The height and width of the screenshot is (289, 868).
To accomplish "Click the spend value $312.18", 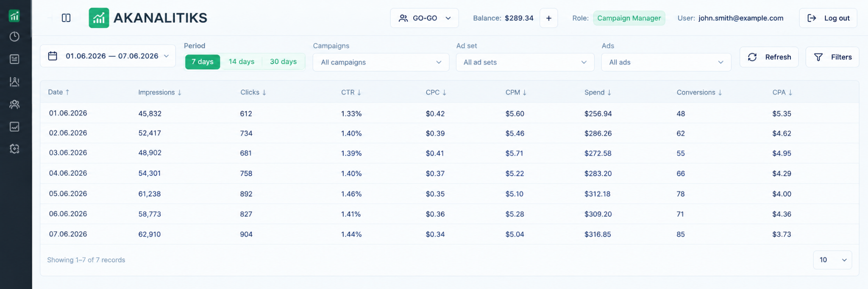I will (598, 194).
